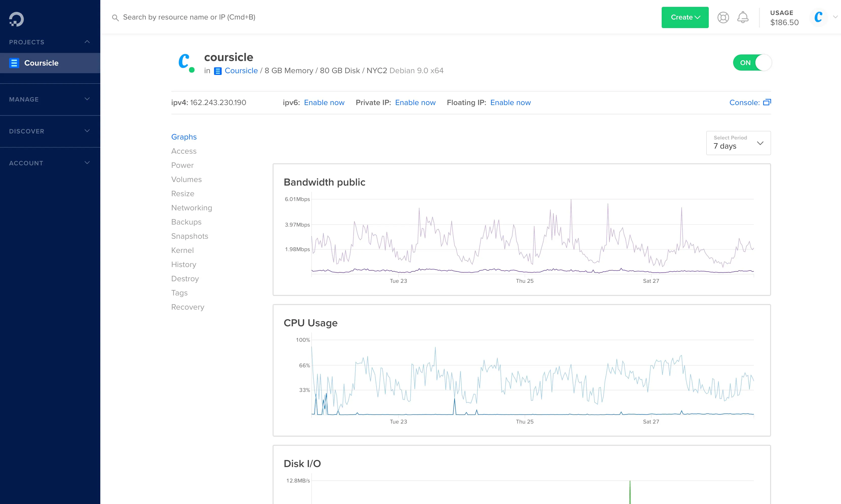The image size is (841, 504).
Task: Open the Console window icon
Action: 767,102
